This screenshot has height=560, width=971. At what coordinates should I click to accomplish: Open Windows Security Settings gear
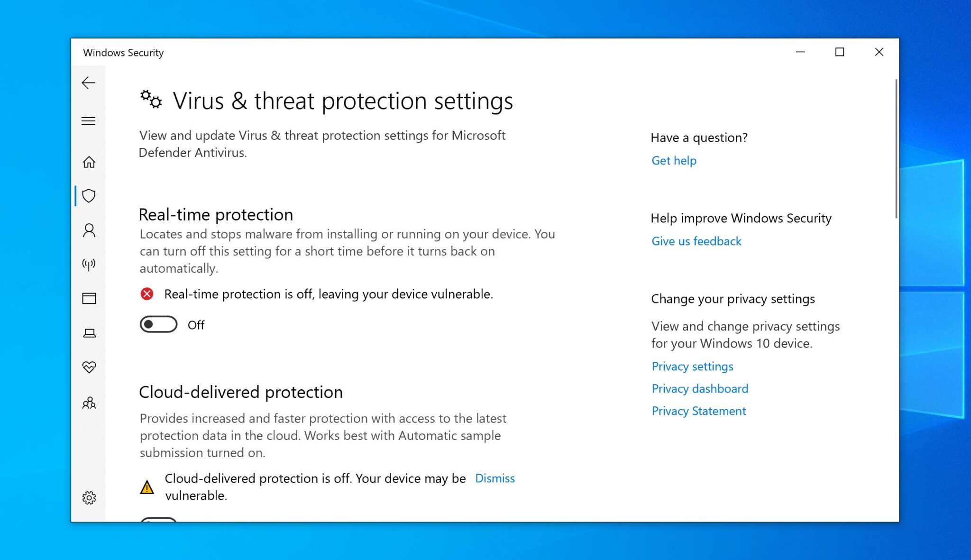click(89, 497)
